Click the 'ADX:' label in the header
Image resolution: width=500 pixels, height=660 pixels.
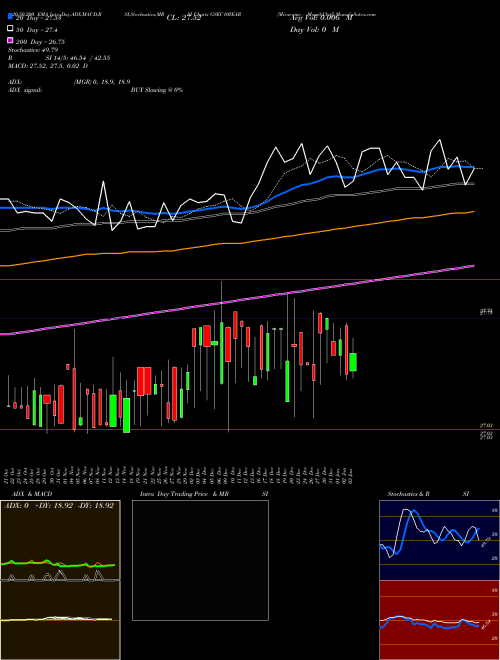point(15,82)
